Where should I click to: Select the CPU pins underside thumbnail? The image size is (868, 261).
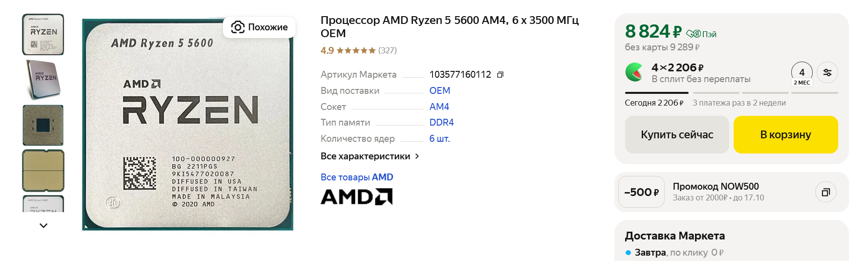tap(43, 125)
